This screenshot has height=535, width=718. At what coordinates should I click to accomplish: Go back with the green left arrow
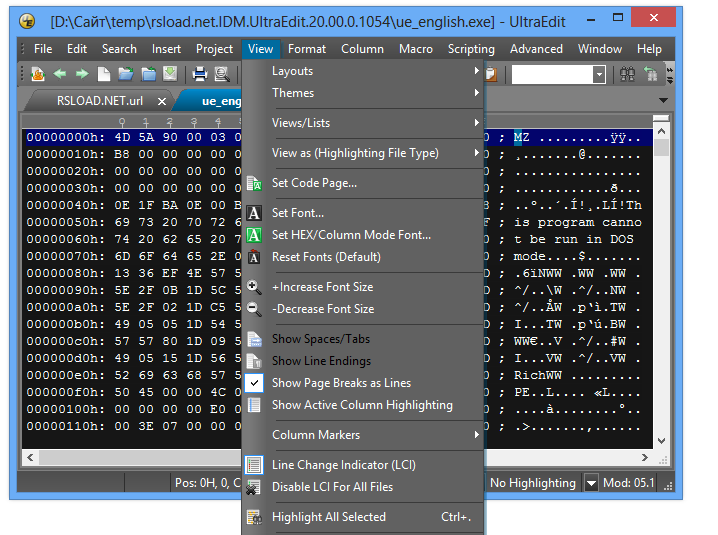(60, 74)
